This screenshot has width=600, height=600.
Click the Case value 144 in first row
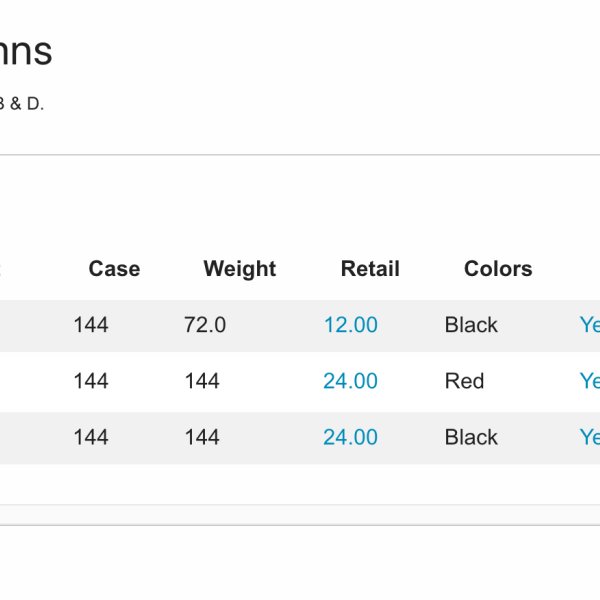(x=91, y=325)
